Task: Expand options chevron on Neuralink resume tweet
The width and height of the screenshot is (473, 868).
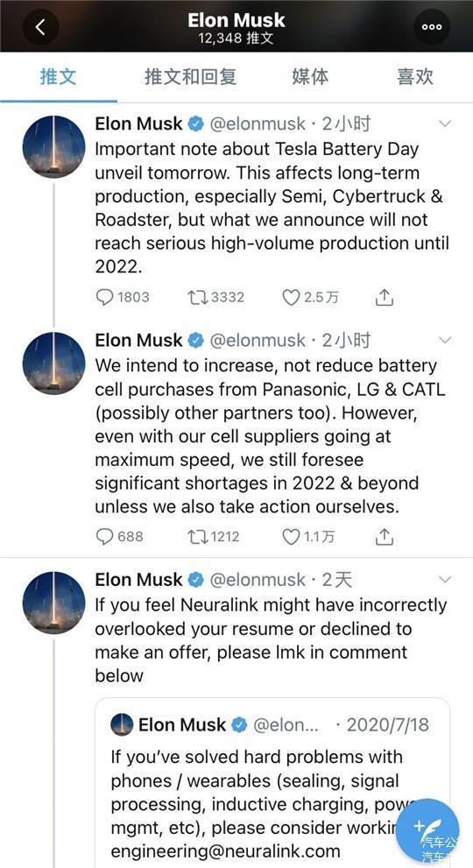Action: (445, 580)
